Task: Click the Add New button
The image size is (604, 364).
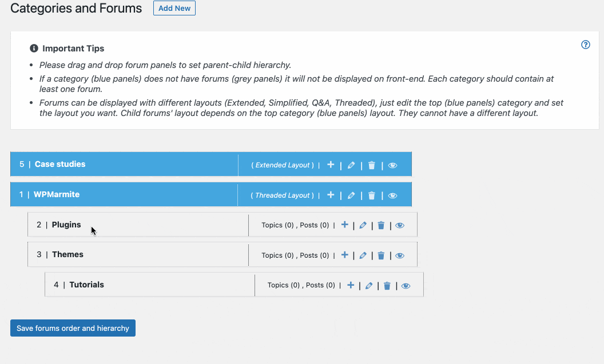Action: [174, 8]
